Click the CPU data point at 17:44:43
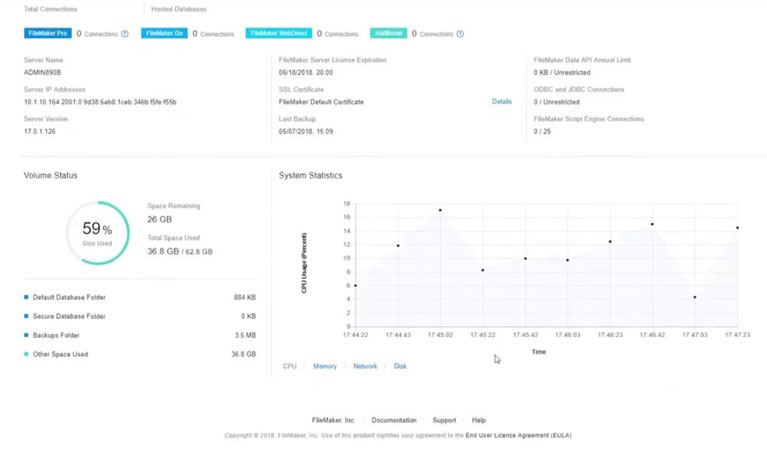This screenshot has width=767, height=454. 398,246
